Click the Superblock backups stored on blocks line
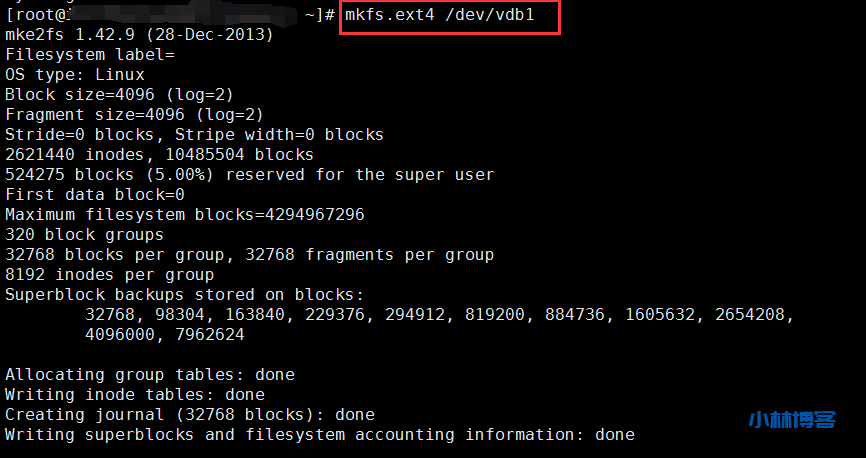This screenshot has width=866, height=458. (x=184, y=295)
